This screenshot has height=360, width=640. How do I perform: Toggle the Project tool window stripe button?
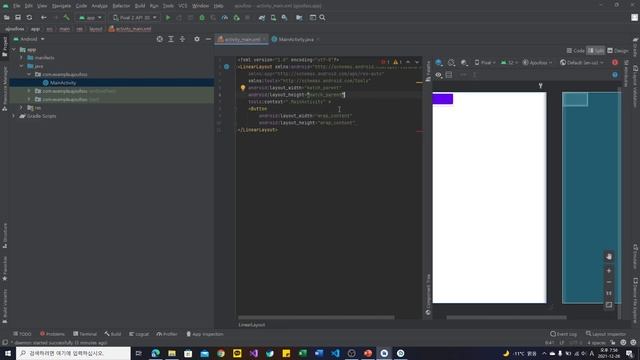click(x=4, y=48)
